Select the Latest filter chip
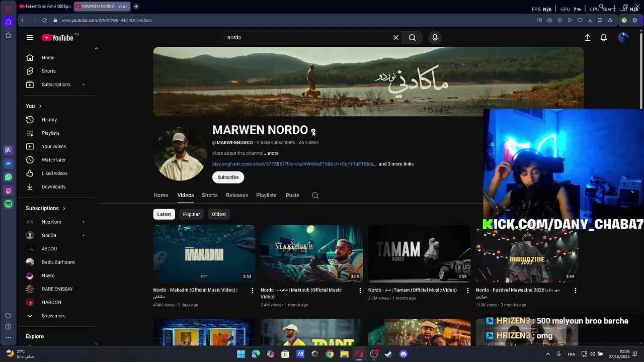 tap(164, 214)
